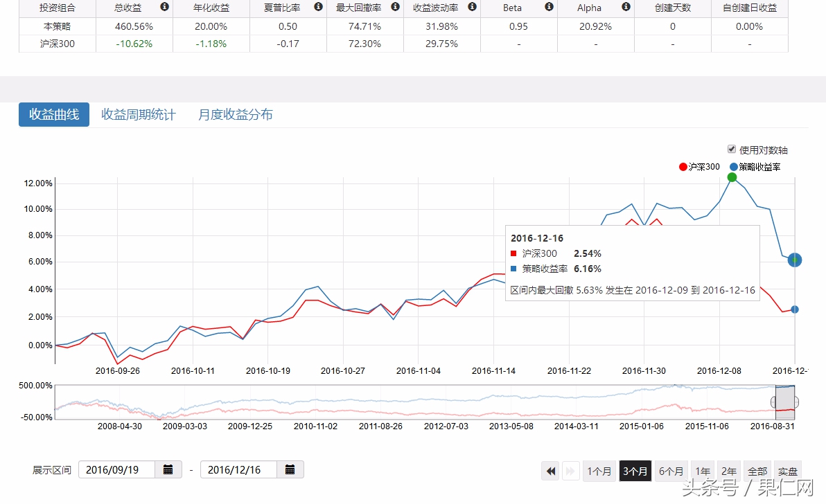Image resolution: width=826 pixels, height=504 pixels.
Task: Toggle the 使用对数轴 checkbox
Action: coord(731,149)
